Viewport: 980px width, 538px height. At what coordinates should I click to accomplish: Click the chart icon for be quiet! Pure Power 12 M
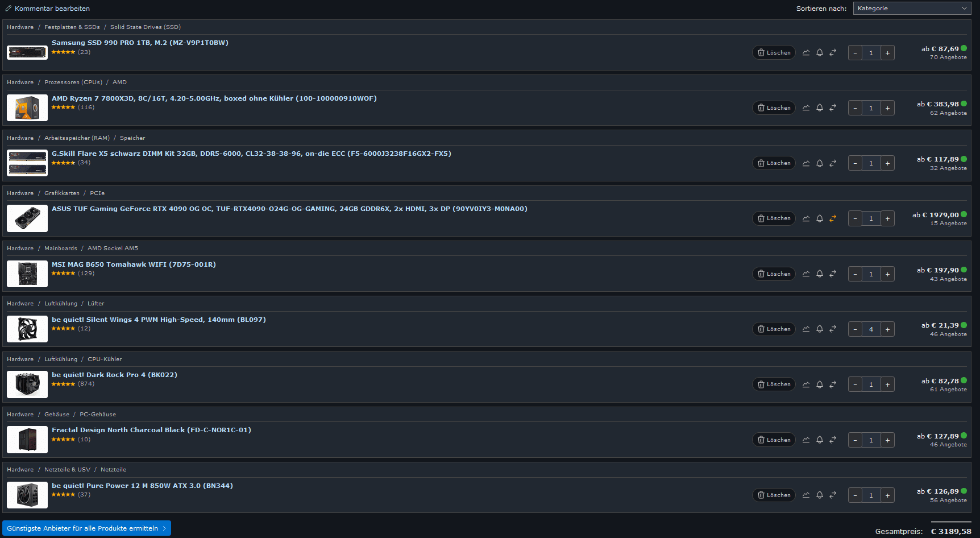tap(806, 495)
